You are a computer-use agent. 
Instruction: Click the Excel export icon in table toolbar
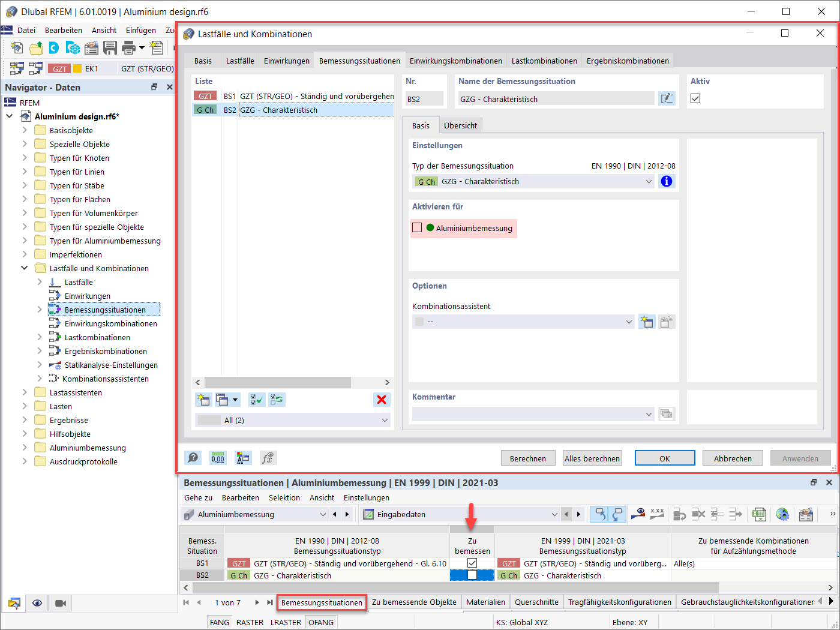tap(759, 514)
